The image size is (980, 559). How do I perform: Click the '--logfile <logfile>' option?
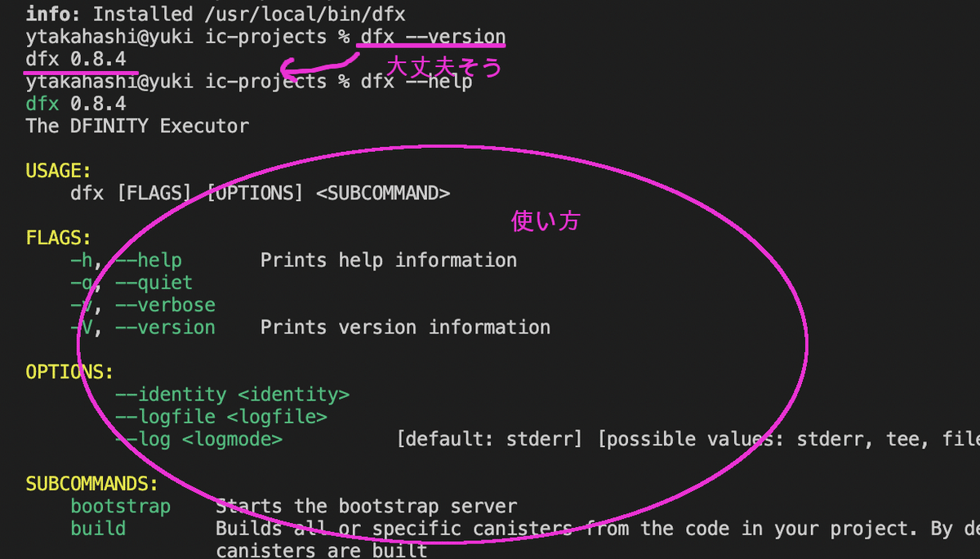pos(221,417)
